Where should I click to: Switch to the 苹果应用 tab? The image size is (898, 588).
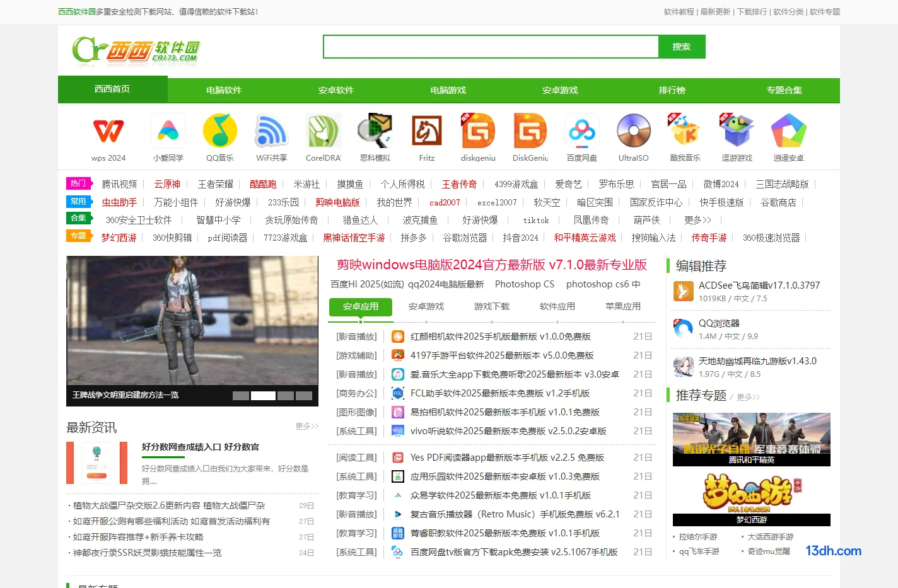623,307
